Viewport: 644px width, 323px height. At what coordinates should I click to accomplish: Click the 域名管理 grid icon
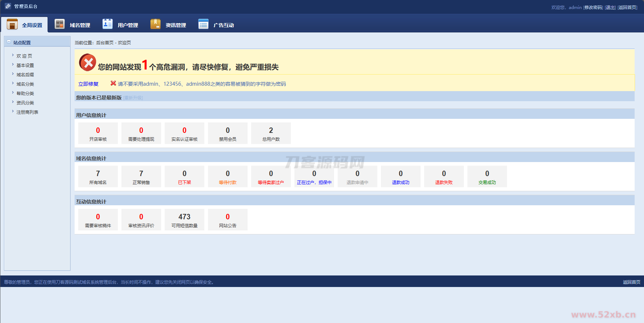pyautogui.click(x=59, y=24)
